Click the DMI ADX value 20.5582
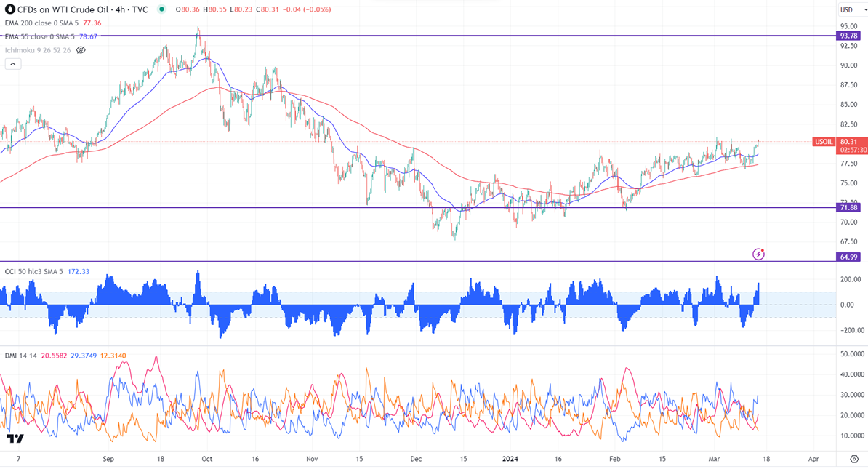Screen dimensions: 868x469 (54, 356)
